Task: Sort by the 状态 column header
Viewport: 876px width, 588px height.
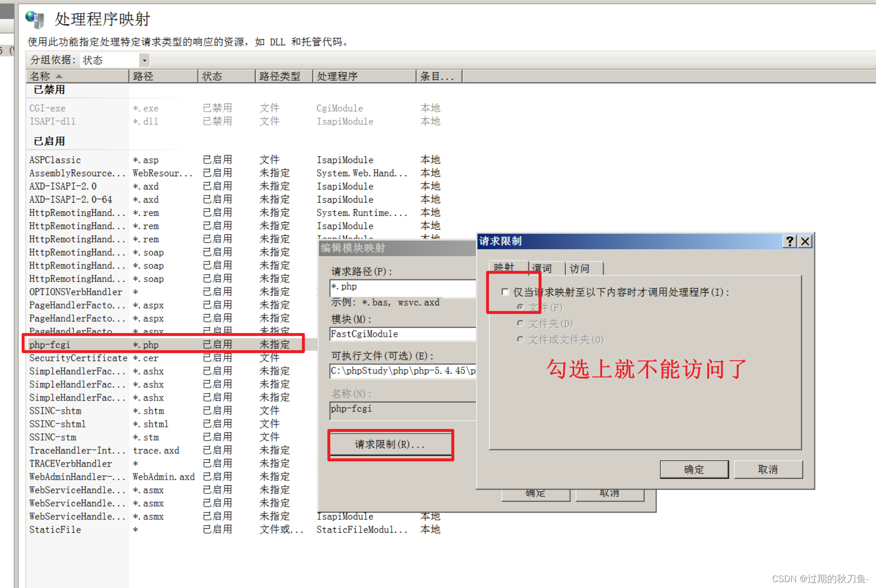Action: coord(227,76)
